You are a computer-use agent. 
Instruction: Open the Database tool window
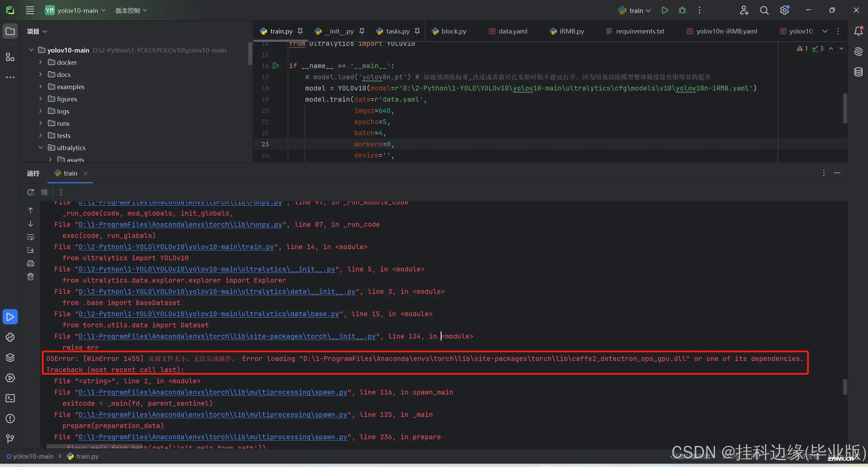click(859, 72)
